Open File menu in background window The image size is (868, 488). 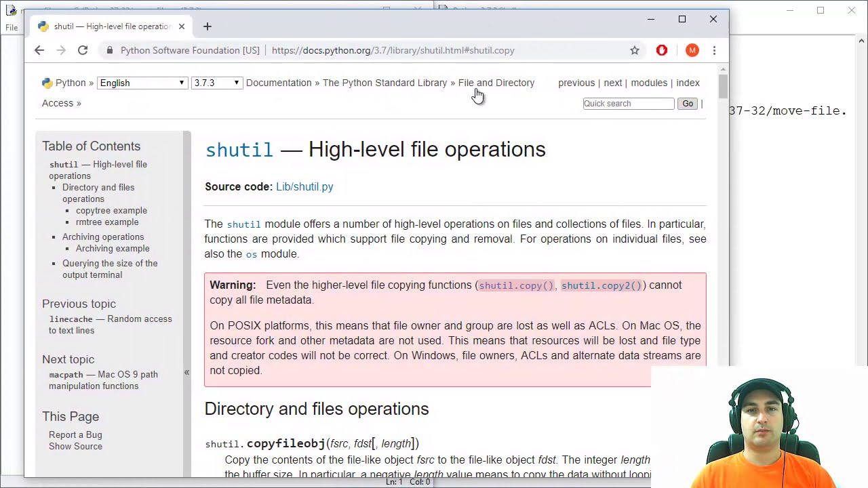[x=12, y=28]
